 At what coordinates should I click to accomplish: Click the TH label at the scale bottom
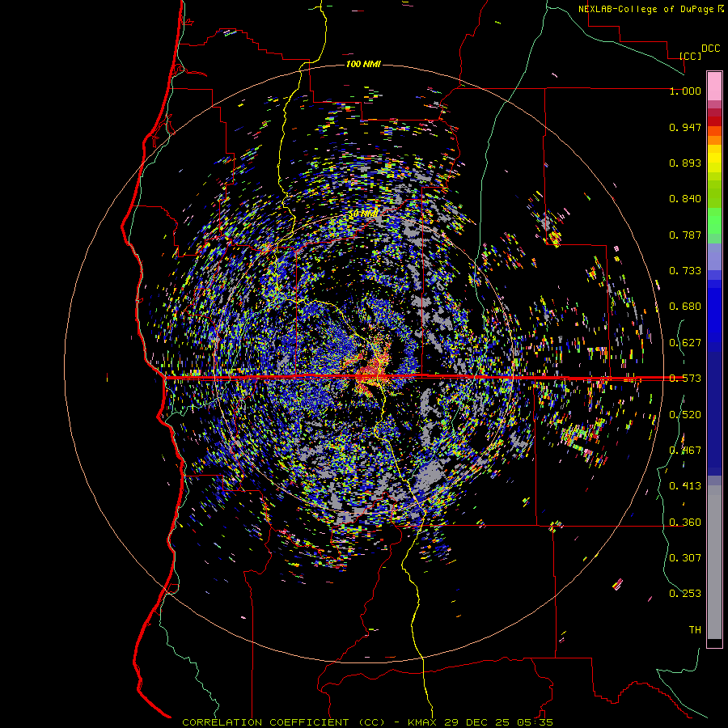(695, 630)
